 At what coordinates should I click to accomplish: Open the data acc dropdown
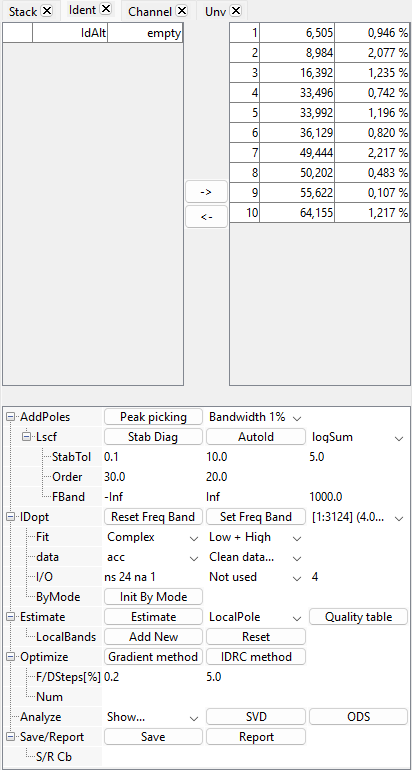(x=153, y=557)
